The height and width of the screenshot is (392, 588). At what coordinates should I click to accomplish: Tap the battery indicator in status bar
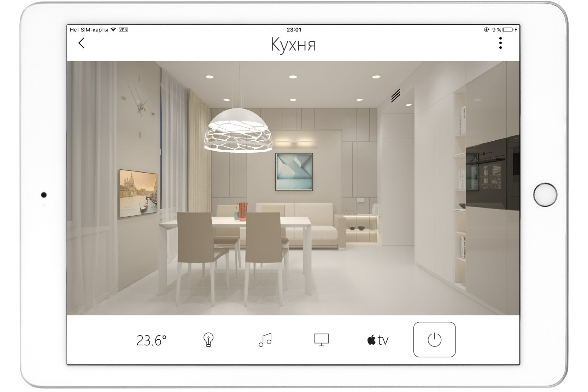point(508,30)
